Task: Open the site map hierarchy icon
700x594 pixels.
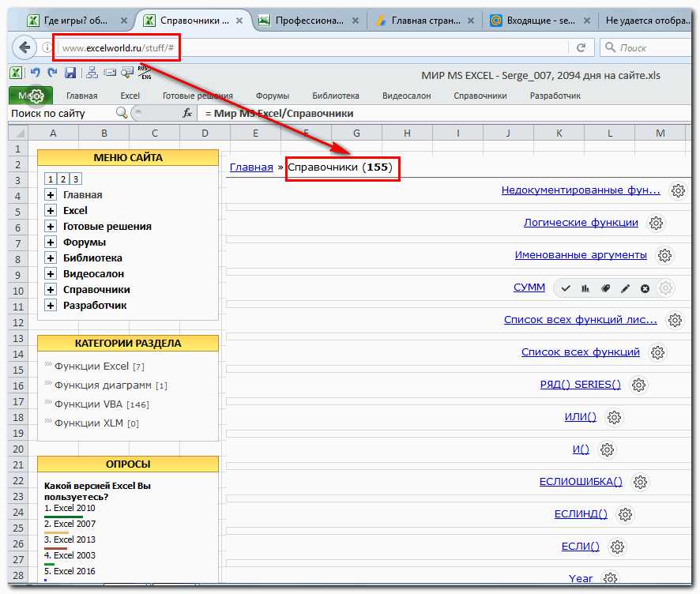Action: click(92, 73)
